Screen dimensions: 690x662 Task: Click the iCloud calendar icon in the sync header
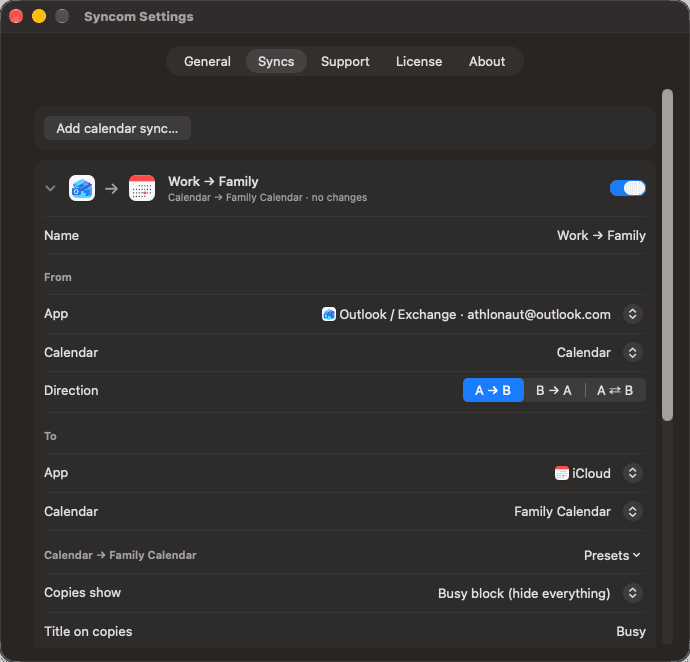tap(142, 188)
